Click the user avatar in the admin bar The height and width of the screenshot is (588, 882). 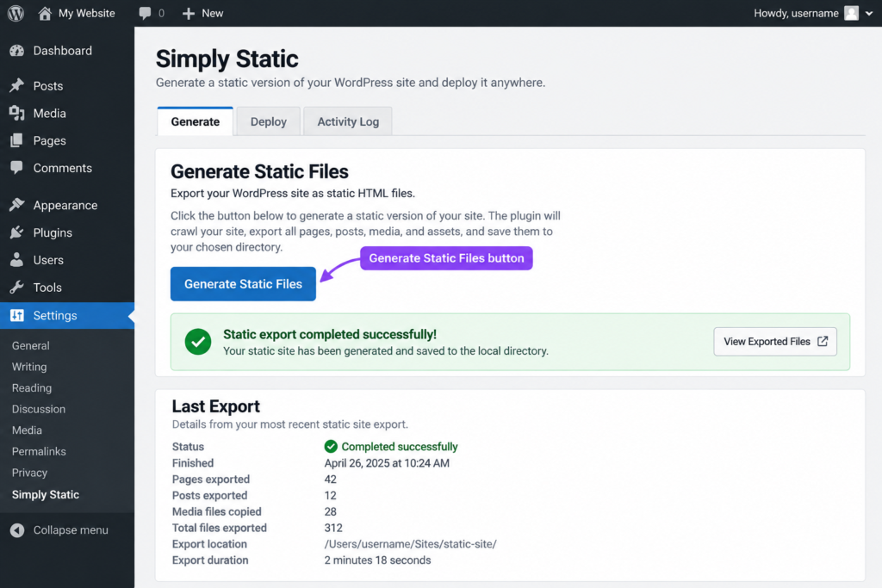click(851, 13)
